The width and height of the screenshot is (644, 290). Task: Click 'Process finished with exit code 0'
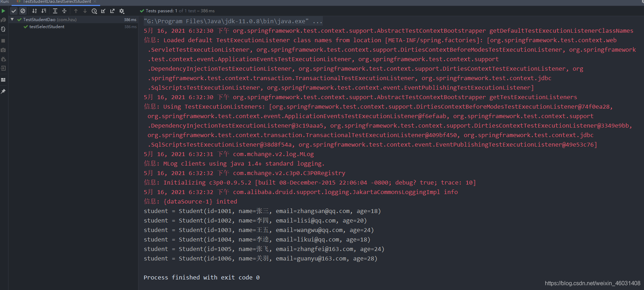[202, 277]
